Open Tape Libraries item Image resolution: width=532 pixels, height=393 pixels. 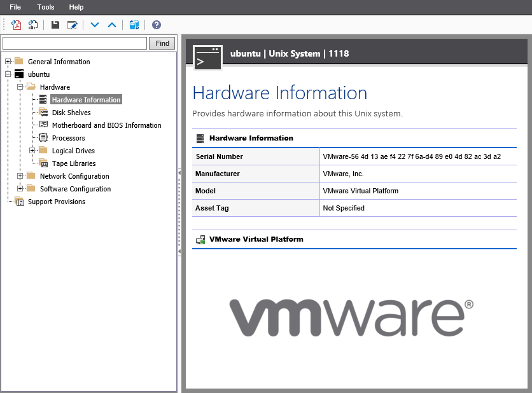pos(74,163)
